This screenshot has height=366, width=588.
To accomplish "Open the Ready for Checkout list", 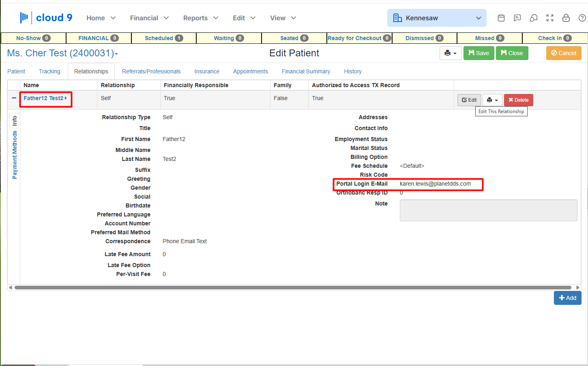I will pos(359,38).
